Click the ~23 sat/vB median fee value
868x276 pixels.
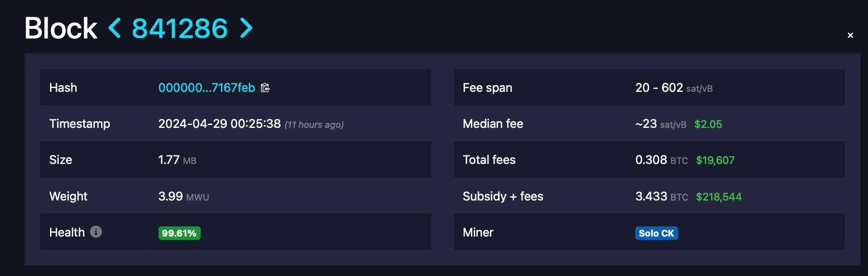tap(661, 124)
